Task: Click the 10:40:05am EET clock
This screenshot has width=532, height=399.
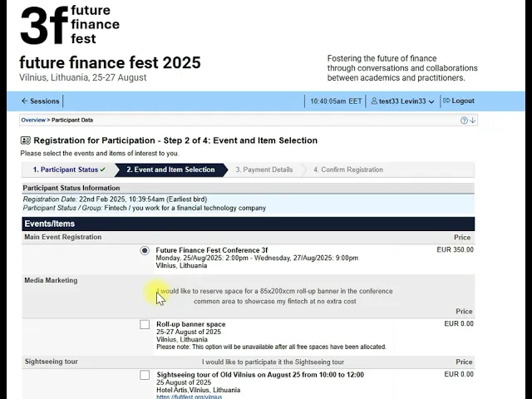Action: pos(336,101)
